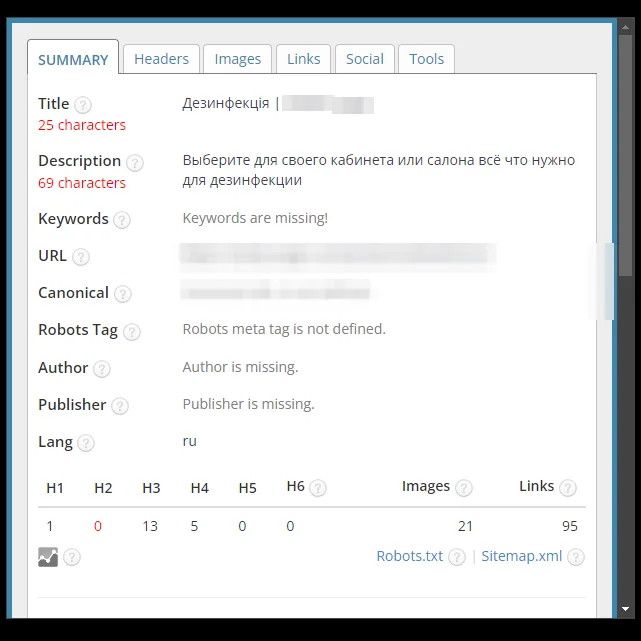Switch to the Images tab

click(238, 59)
